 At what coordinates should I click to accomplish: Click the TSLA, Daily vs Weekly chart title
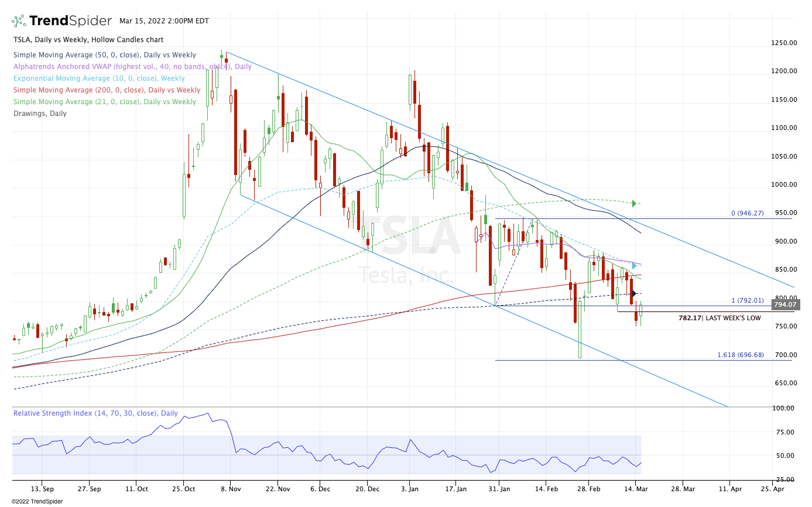click(x=88, y=40)
